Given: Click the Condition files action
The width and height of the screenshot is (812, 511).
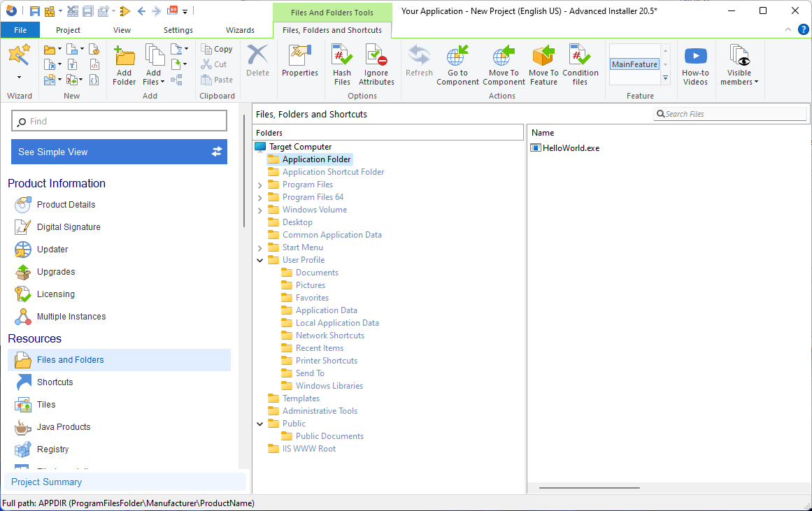Looking at the screenshot, I should pyautogui.click(x=580, y=65).
